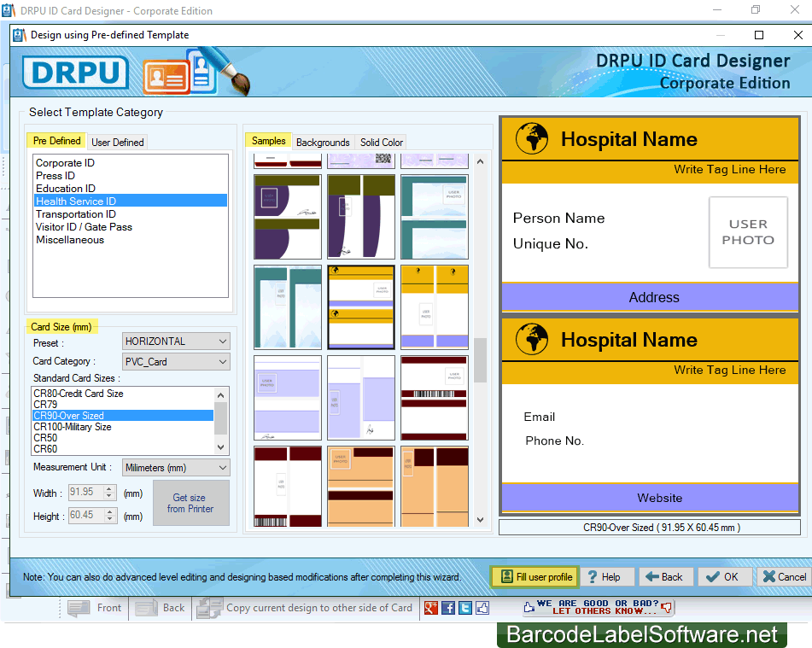Click the back card globe logo in preview
The width and height of the screenshot is (812, 648).
pyautogui.click(x=531, y=339)
